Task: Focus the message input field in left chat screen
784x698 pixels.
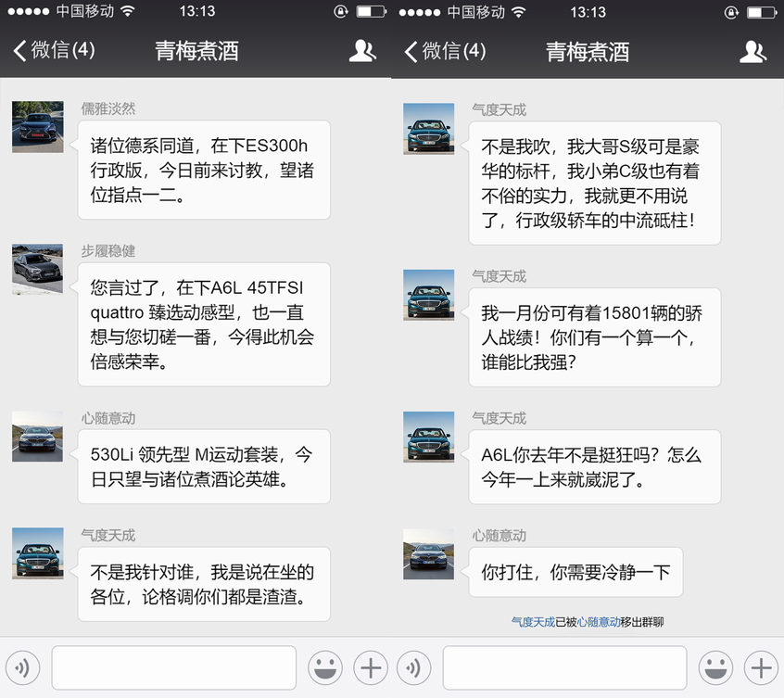Action: (x=174, y=667)
